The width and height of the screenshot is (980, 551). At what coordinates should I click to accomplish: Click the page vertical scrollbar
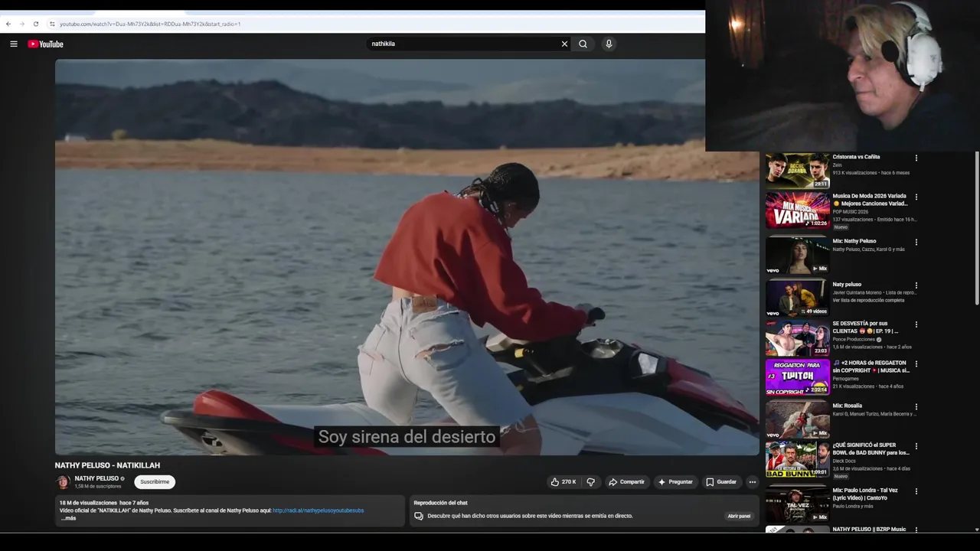pos(976,230)
